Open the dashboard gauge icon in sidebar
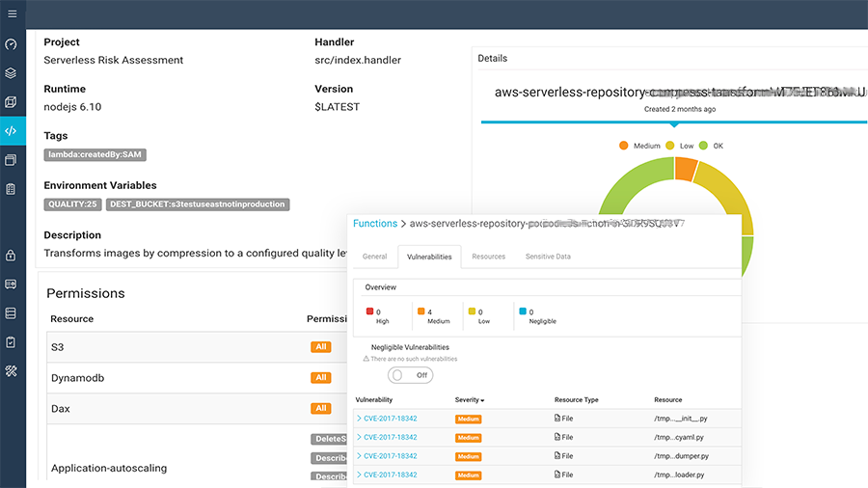 click(11, 44)
